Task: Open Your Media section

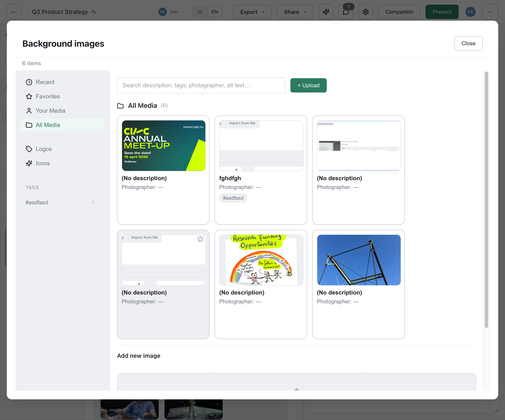Action: point(62,111)
